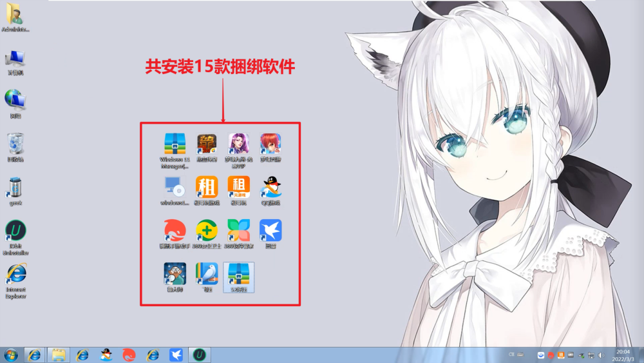Click the orange 租 tray icon
The image size is (644, 363).
[561, 355]
